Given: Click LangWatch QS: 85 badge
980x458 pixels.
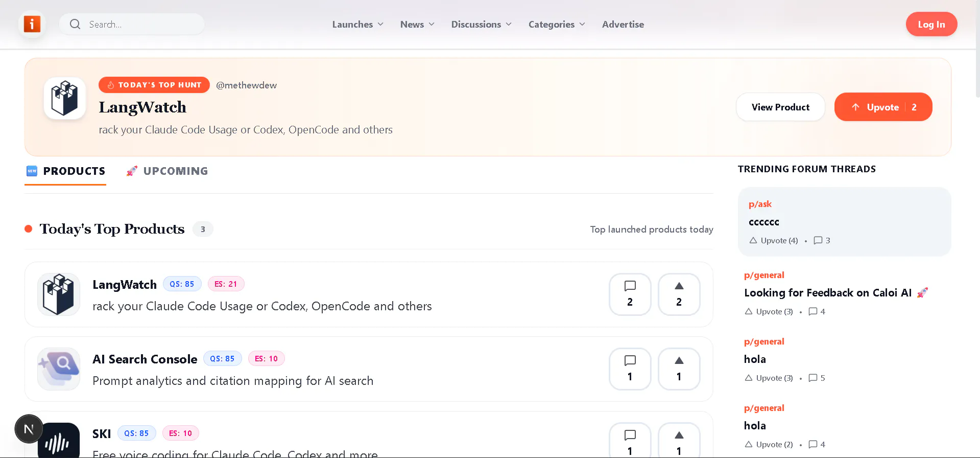Looking at the screenshot, I should [x=182, y=284].
